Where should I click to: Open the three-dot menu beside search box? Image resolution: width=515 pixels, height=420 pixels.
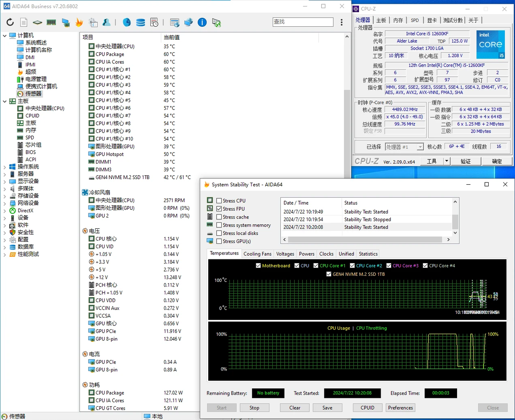pyautogui.click(x=342, y=22)
